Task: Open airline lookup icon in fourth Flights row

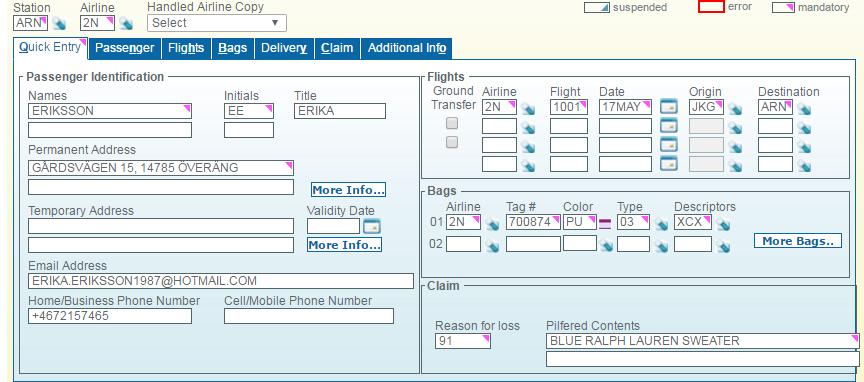Action: tap(528, 165)
